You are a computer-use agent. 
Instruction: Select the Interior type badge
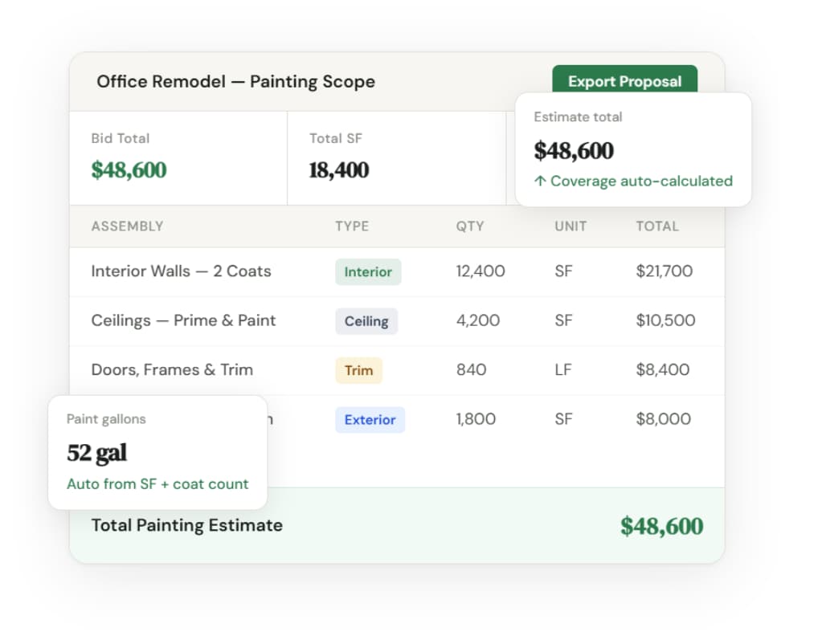pyautogui.click(x=368, y=271)
